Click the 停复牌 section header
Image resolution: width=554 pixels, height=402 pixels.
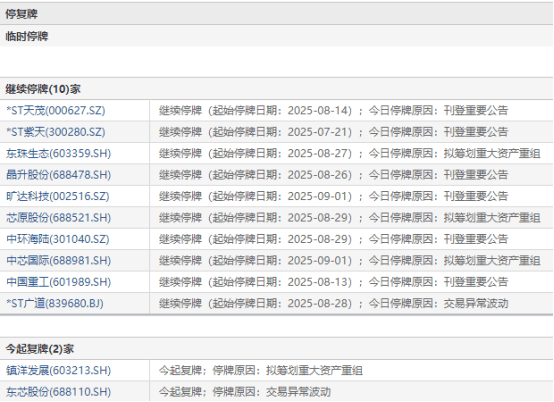(22, 14)
